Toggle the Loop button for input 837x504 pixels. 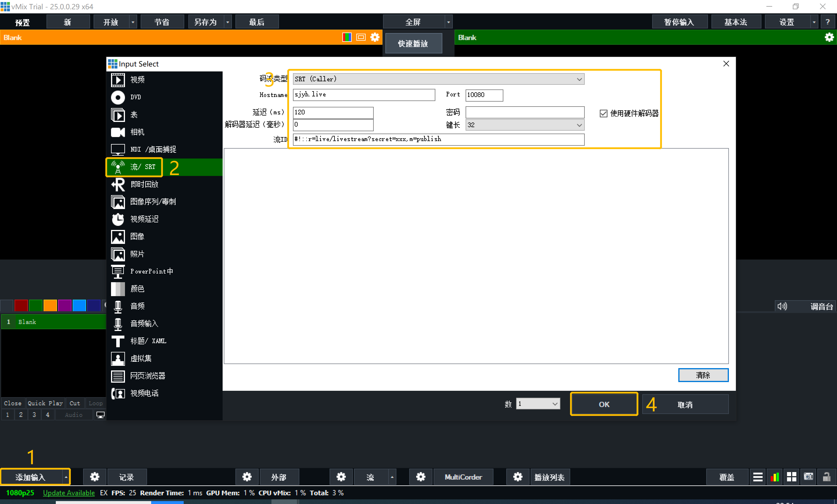95,403
